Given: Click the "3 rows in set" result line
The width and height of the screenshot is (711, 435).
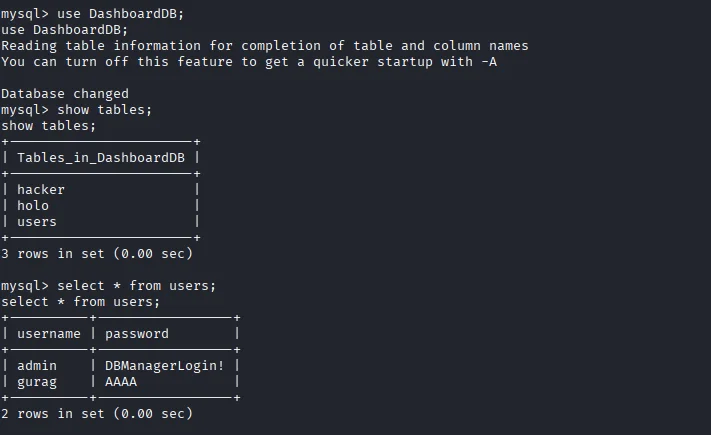Looking at the screenshot, I should click(x=97, y=253).
